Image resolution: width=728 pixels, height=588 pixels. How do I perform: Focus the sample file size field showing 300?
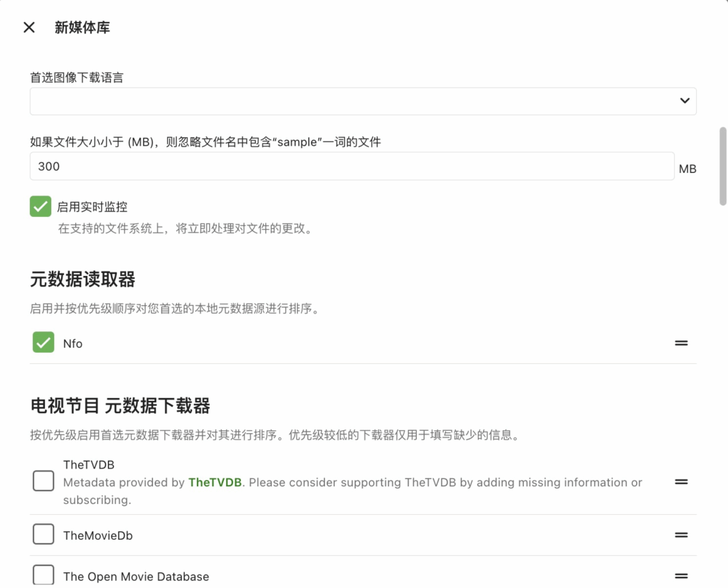[x=352, y=166]
